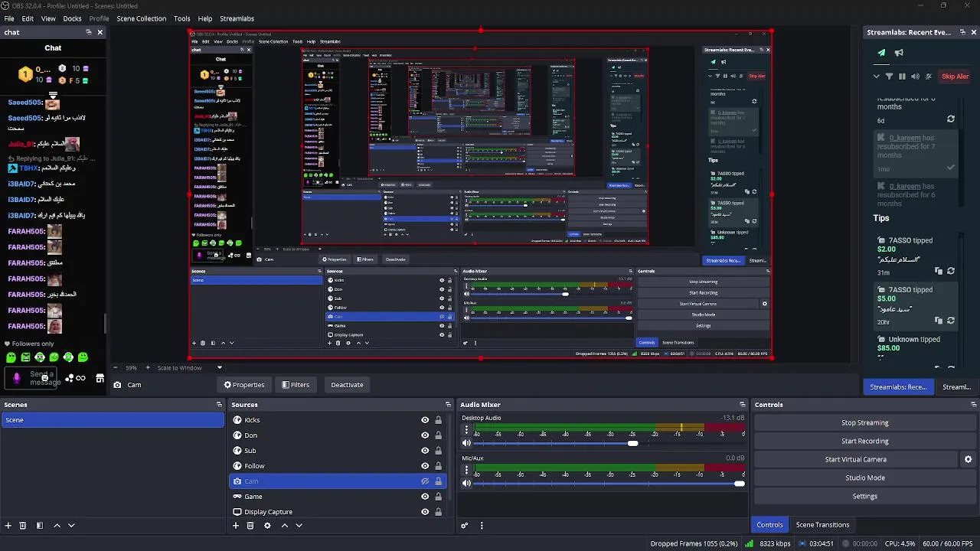Click Start Virtual Camera
980x551 pixels.
point(856,459)
